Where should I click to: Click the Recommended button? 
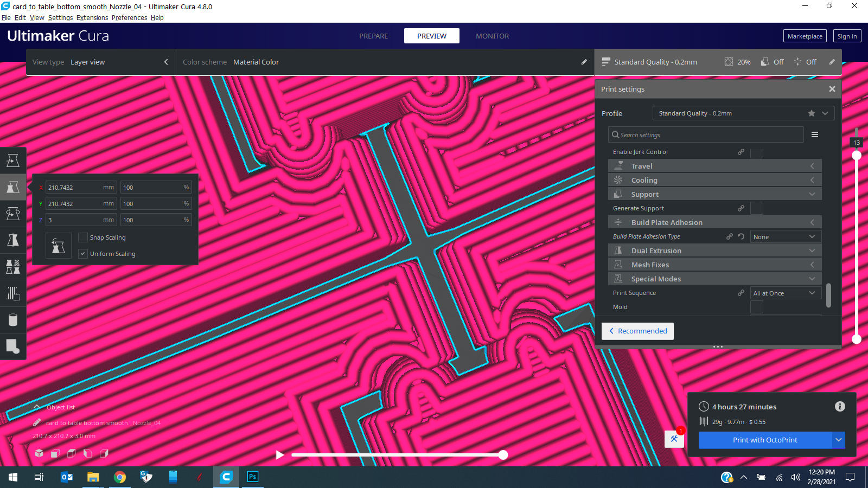637,331
